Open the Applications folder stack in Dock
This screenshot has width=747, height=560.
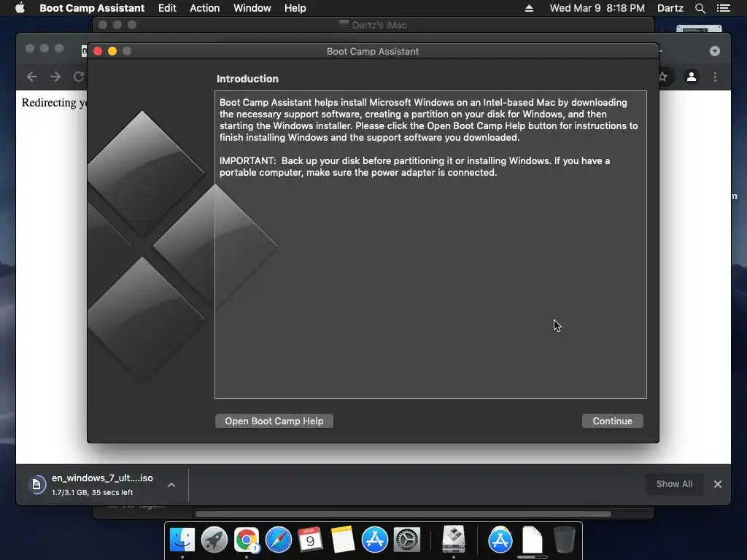(500, 540)
